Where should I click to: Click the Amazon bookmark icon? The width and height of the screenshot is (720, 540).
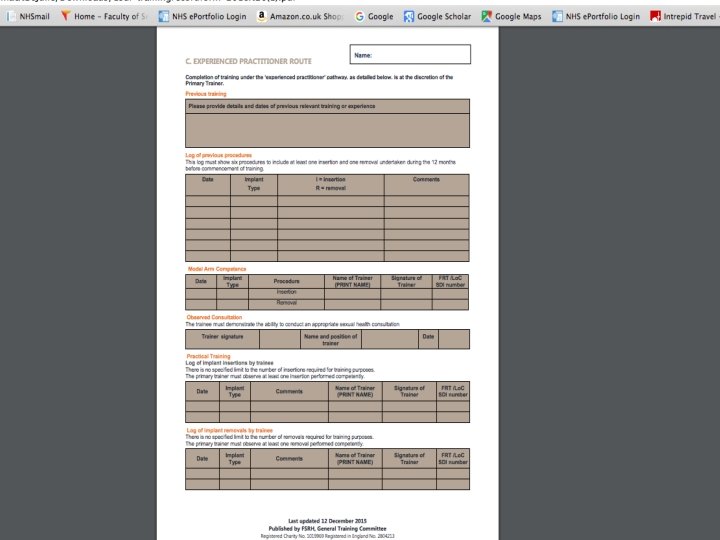(261, 16)
